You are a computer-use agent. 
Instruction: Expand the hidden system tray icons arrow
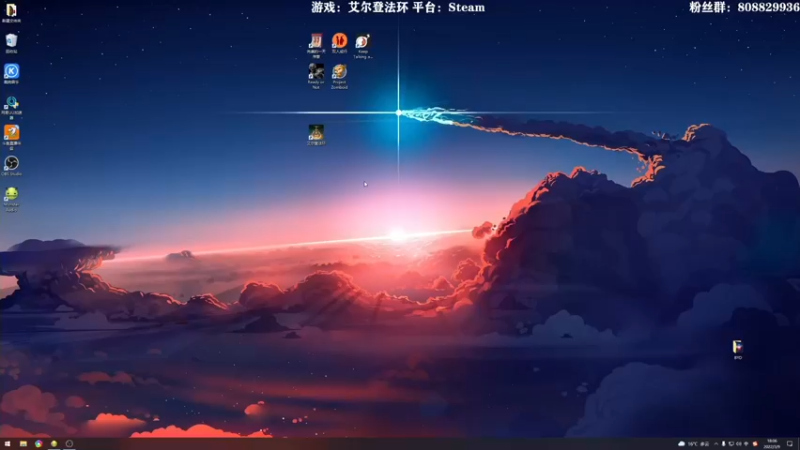tap(716, 444)
